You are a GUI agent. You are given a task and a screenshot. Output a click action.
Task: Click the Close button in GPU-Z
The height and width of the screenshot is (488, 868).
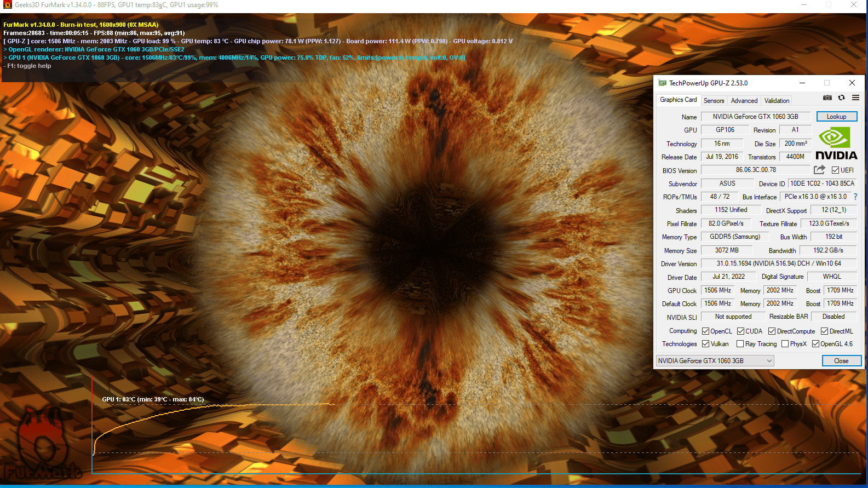pos(841,361)
